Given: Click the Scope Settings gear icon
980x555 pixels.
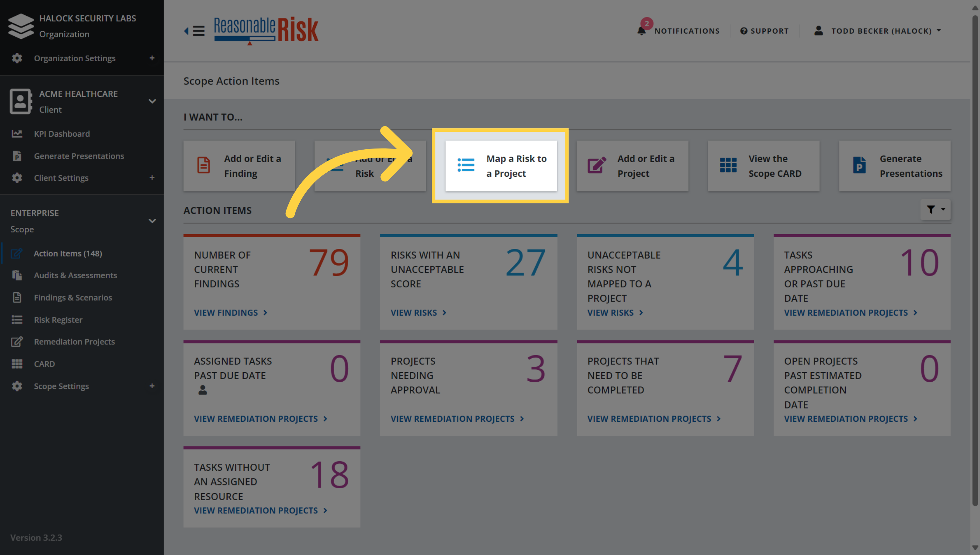Looking at the screenshot, I should coord(17,386).
